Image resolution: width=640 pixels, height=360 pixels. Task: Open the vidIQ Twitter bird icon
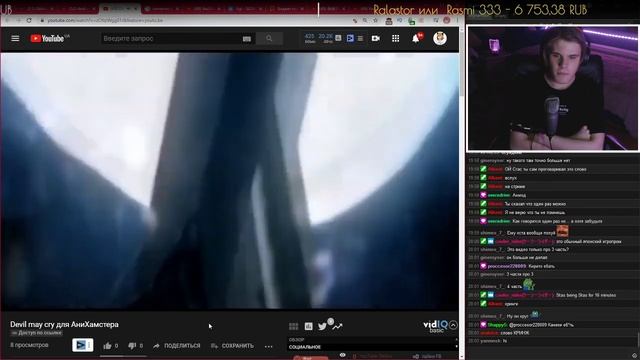(322, 327)
